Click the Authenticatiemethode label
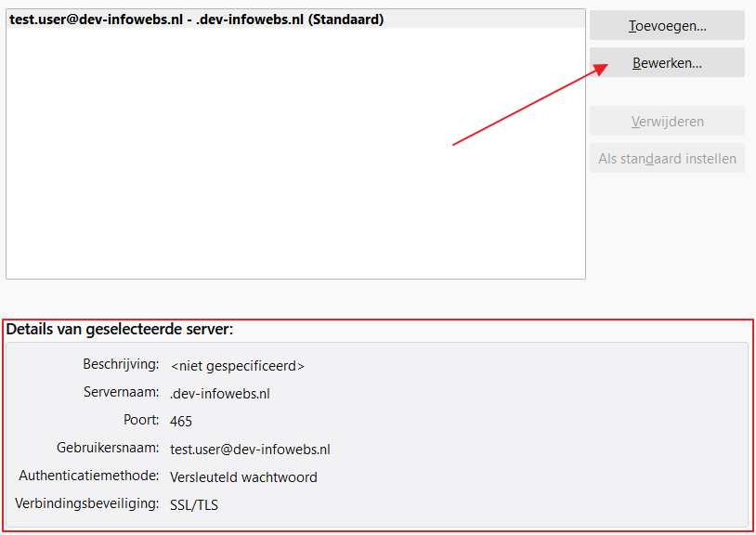756x535 pixels. pyautogui.click(x=89, y=476)
